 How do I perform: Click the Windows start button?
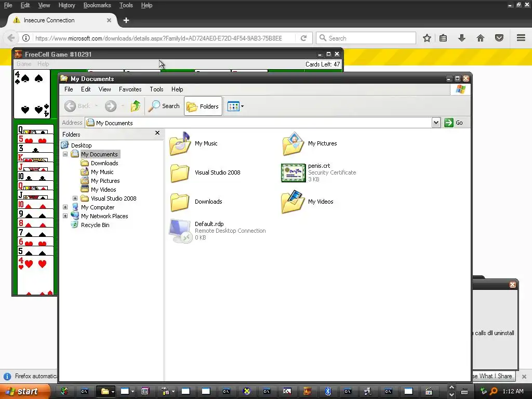[24, 391]
